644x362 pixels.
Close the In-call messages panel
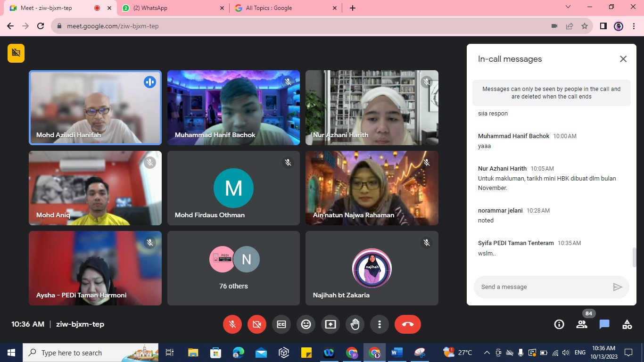(x=623, y=59)
